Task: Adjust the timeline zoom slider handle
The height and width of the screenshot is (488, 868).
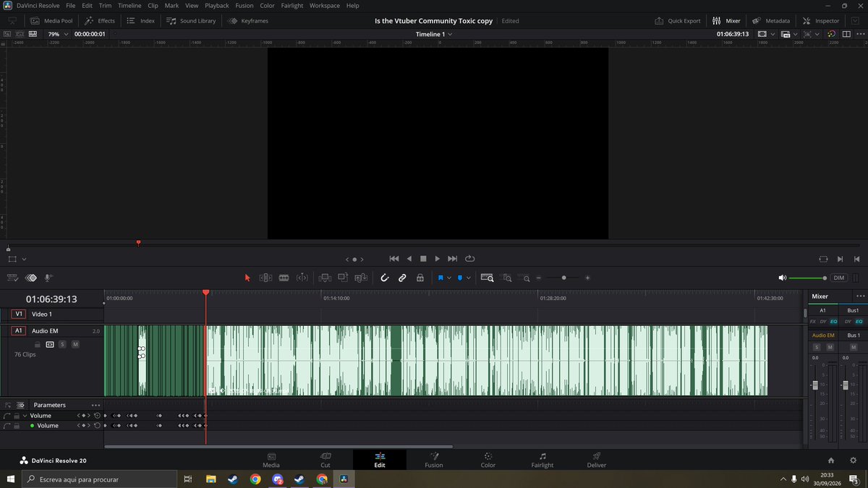Action: click(563, 278)
